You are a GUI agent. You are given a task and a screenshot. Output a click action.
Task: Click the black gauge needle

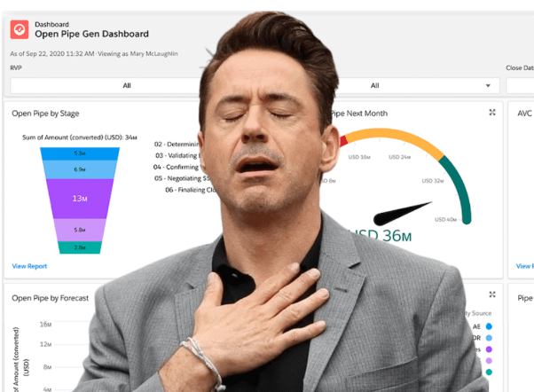[402, 214]
